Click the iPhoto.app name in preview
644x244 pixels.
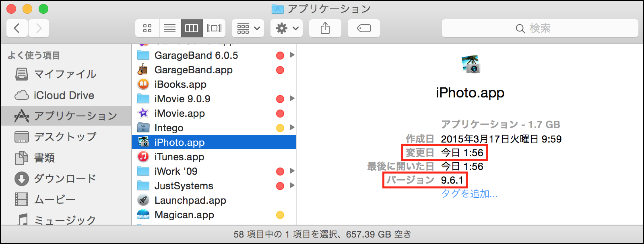click(x=470, y=93)
